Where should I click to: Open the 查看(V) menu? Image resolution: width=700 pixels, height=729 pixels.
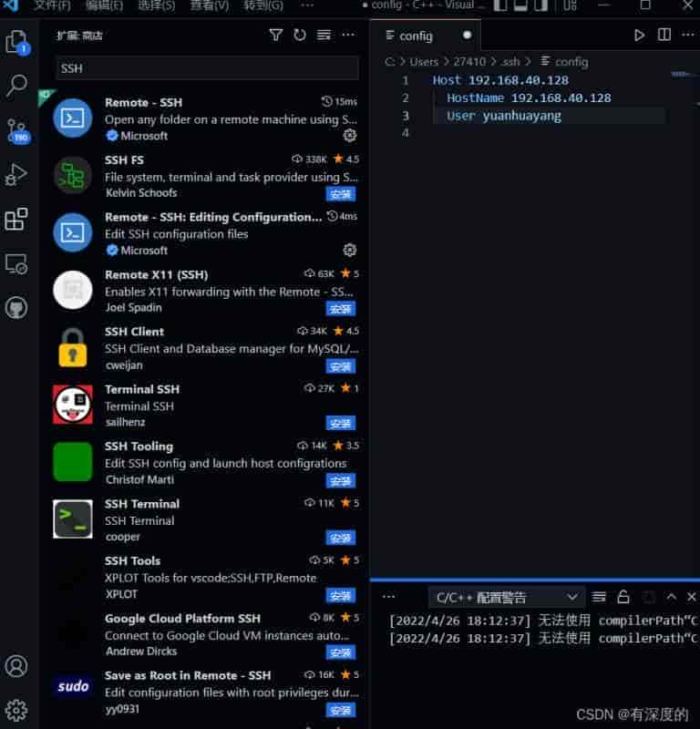click(210, 5)
